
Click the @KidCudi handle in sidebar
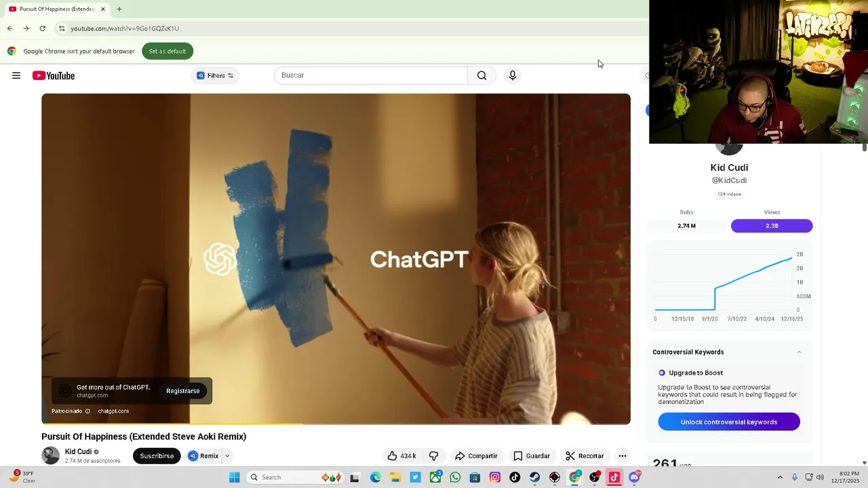[x=729, y=180]
